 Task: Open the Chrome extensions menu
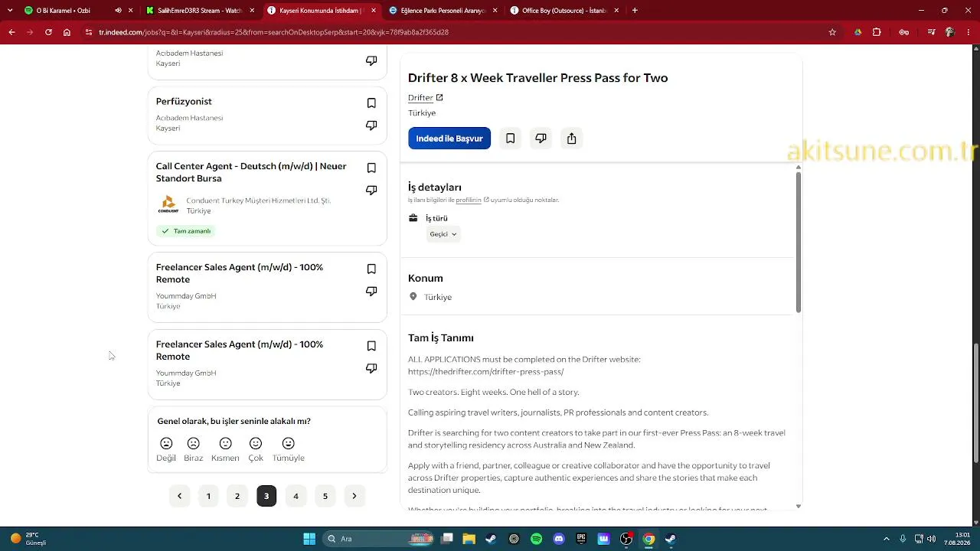[x=877, y=32]
